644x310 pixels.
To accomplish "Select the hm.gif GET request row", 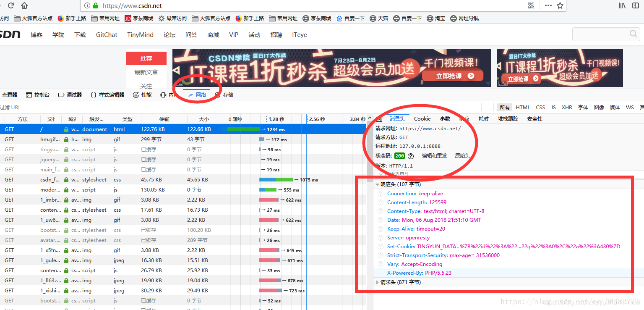I will pos(183,139).
